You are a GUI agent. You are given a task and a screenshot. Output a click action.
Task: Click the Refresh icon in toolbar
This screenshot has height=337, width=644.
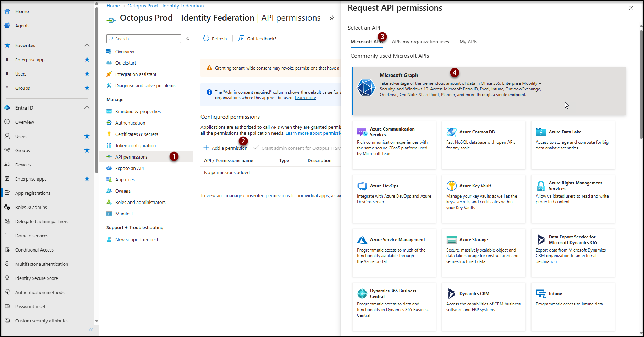(206, 39)
